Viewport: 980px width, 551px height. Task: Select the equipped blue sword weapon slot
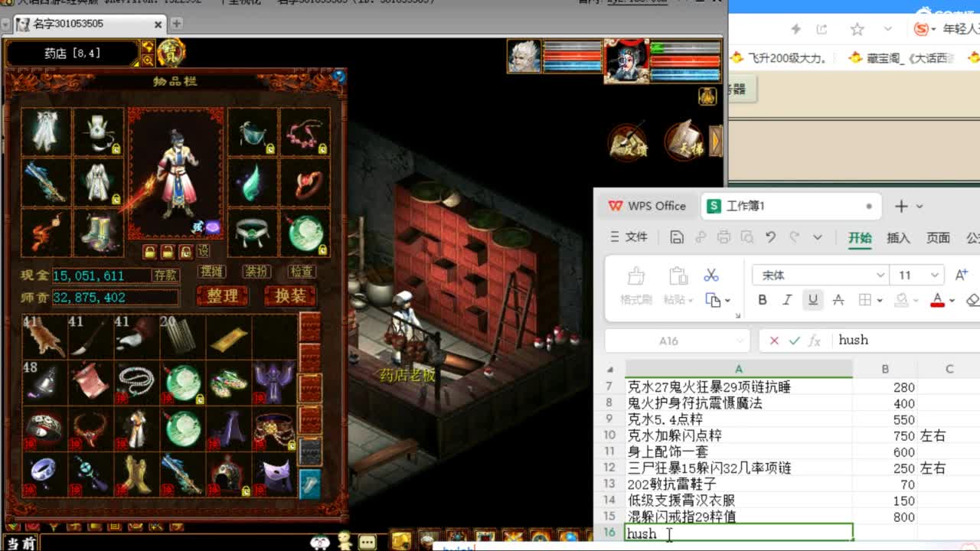46,182
